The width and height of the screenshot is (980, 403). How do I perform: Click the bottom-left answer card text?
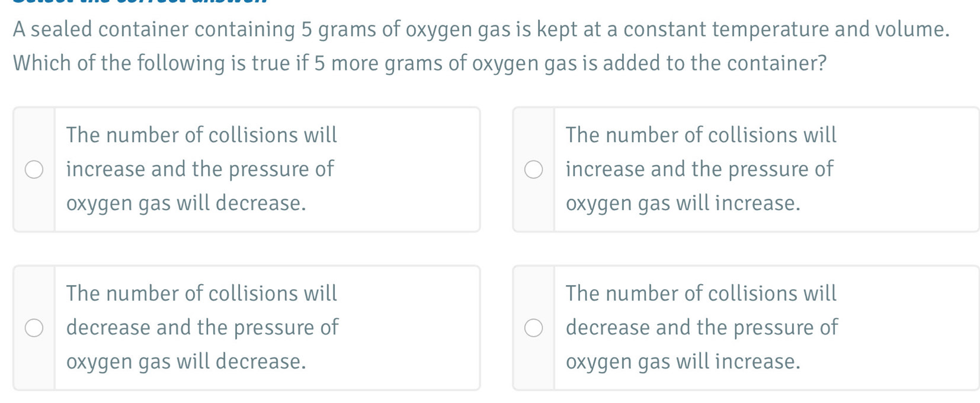(202, 327)
